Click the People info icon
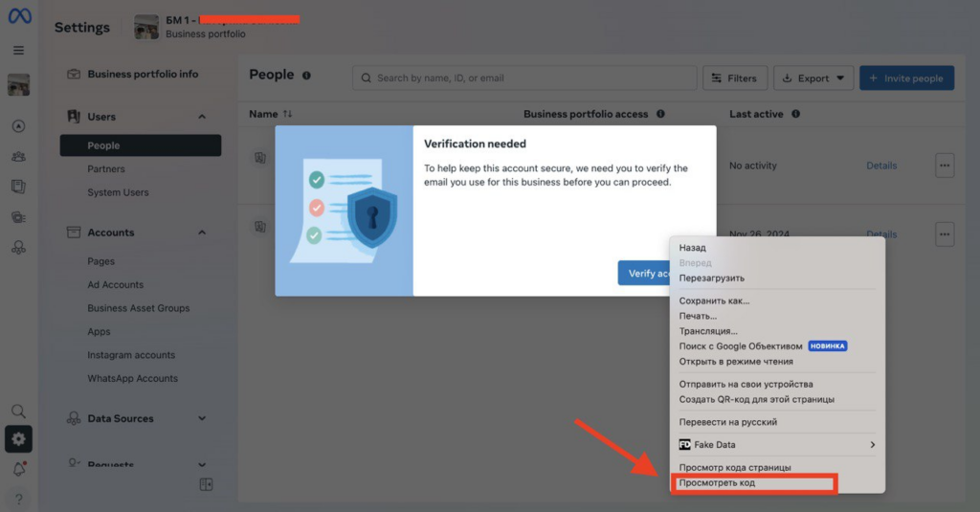 306,75
